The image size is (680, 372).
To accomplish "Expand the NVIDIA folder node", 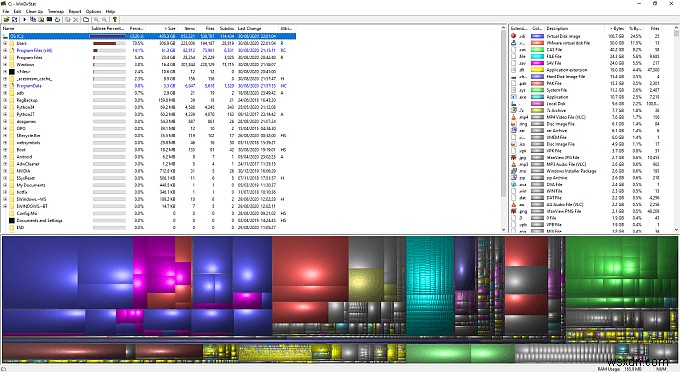I will 5,171.
